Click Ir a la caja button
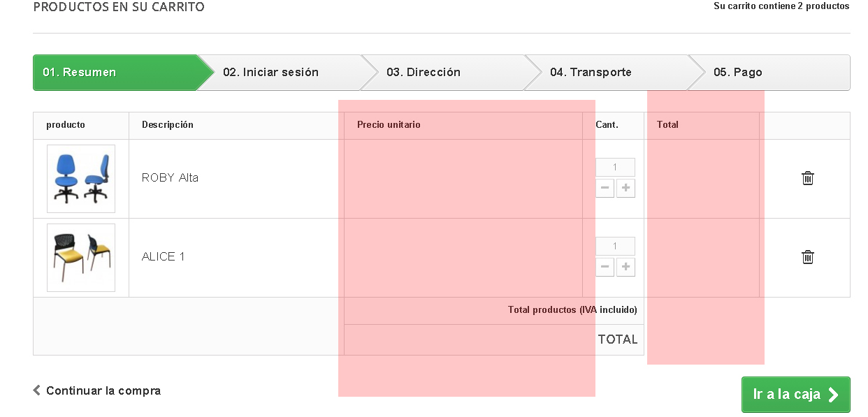 (795, 395)
